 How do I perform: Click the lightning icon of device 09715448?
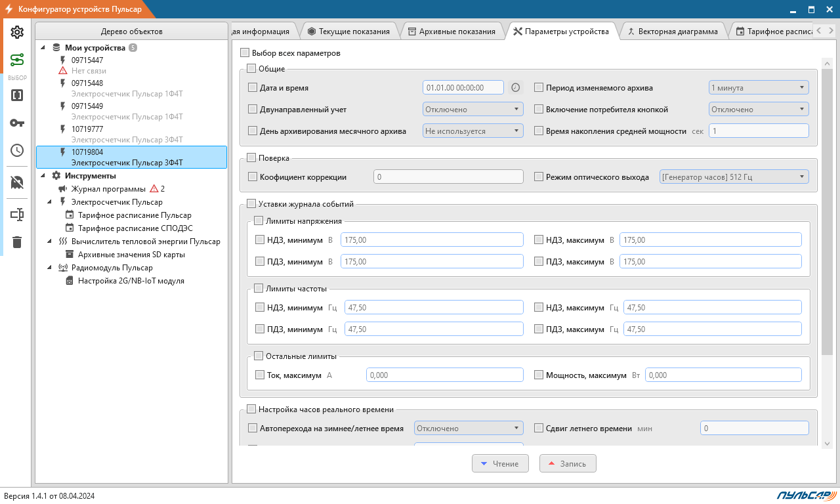pyautogui.click(x=63, y=83)
